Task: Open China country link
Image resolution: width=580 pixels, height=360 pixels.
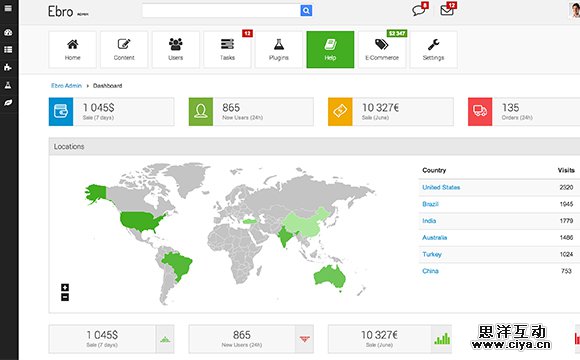Action: pyautogui.click(x=430, y=271)
